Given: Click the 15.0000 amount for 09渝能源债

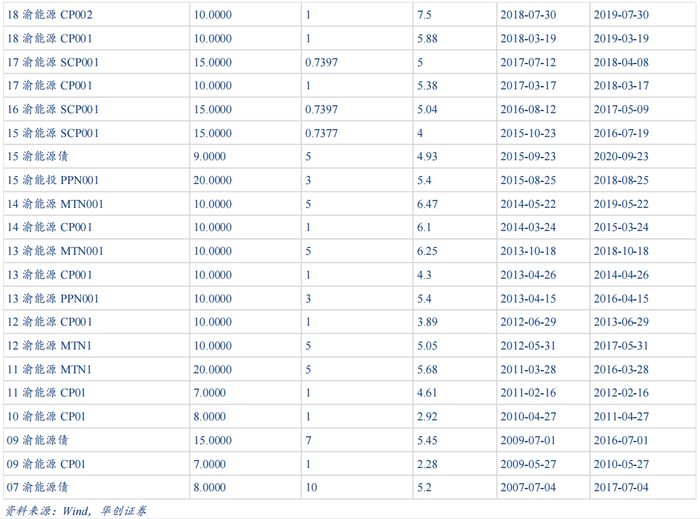Looking at the screenshot, I should [212, 440].
